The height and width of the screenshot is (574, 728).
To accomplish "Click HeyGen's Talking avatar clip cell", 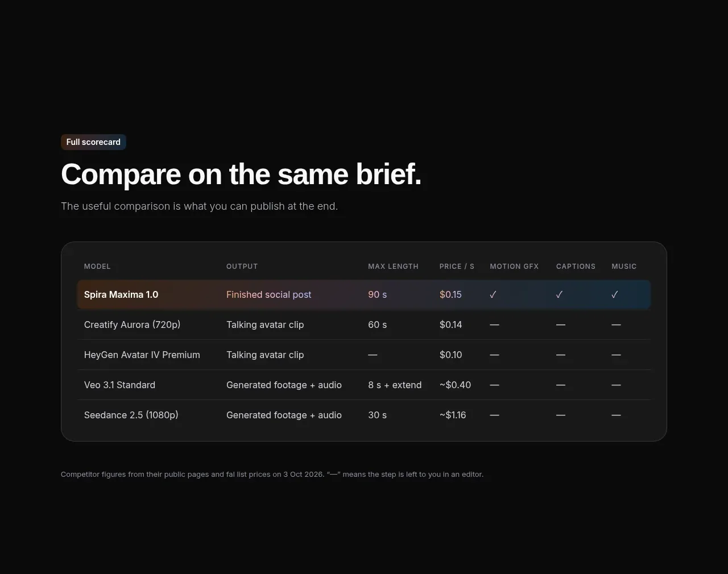I will pos(265,355).
